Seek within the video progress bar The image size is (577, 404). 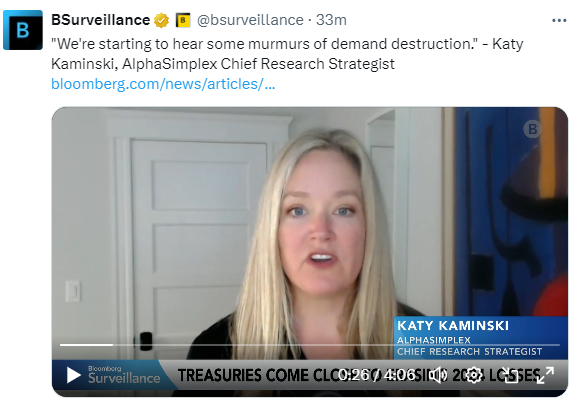(310, 345)
